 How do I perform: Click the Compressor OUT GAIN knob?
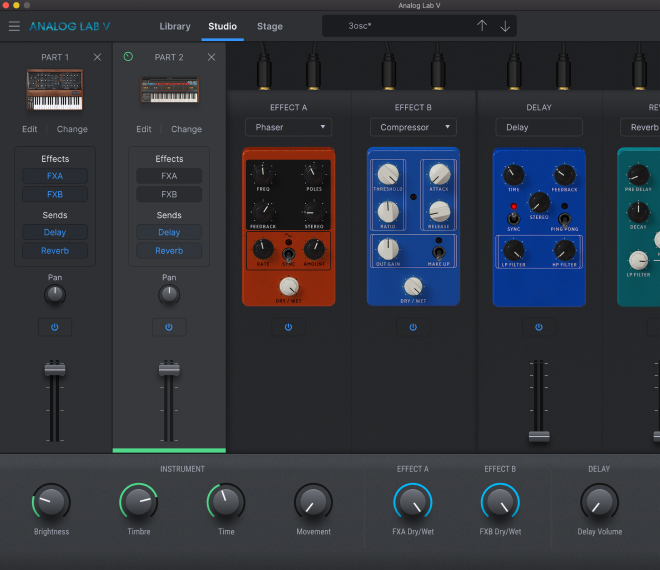coord(388,249)
